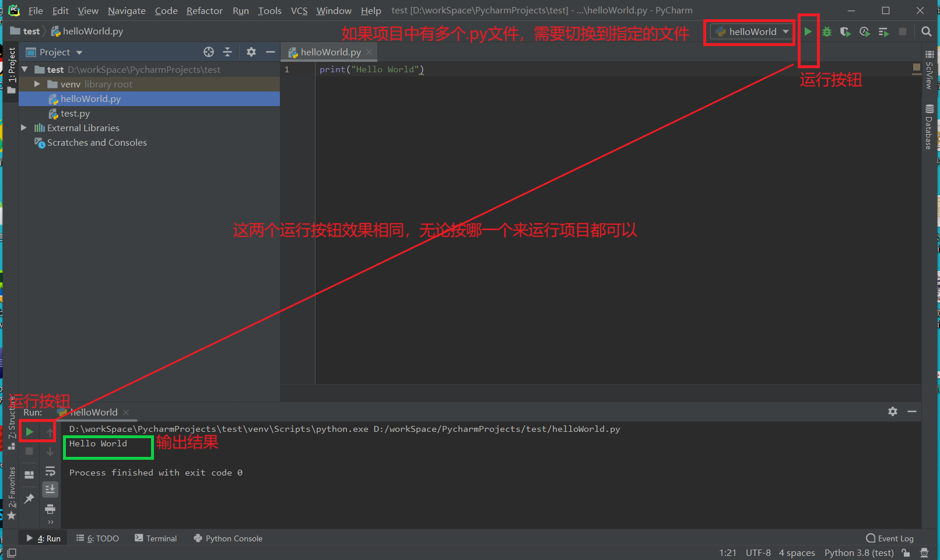Toggle scroll to end in Run console
The image size is (940, 560).
[50, 489]
